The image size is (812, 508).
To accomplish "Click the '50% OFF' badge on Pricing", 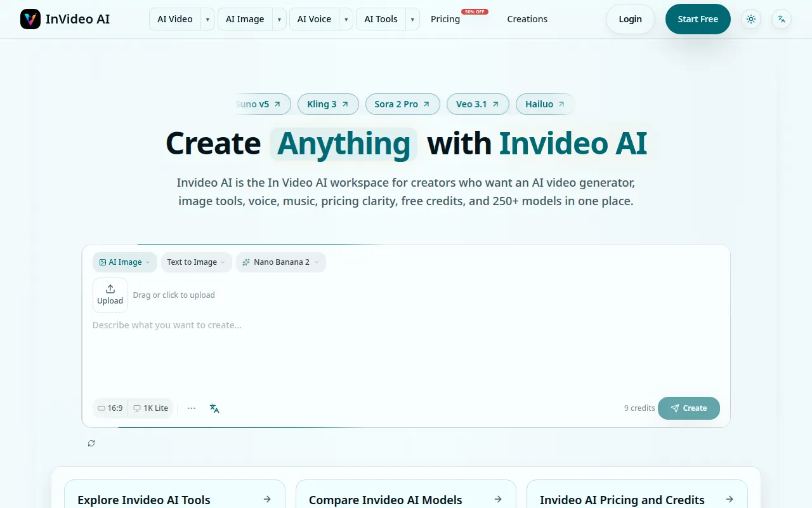I will tap(475, 11).
